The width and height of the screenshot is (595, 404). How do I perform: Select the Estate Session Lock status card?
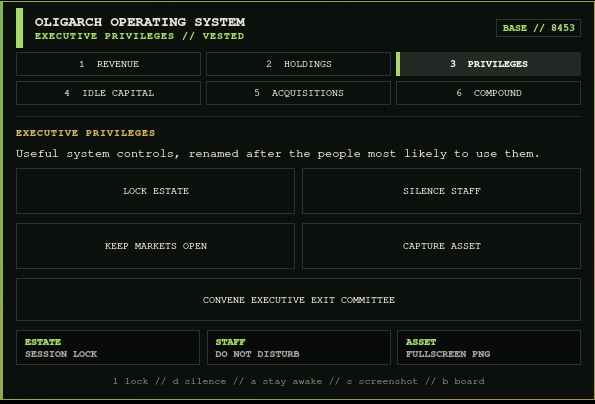(108, 347)
